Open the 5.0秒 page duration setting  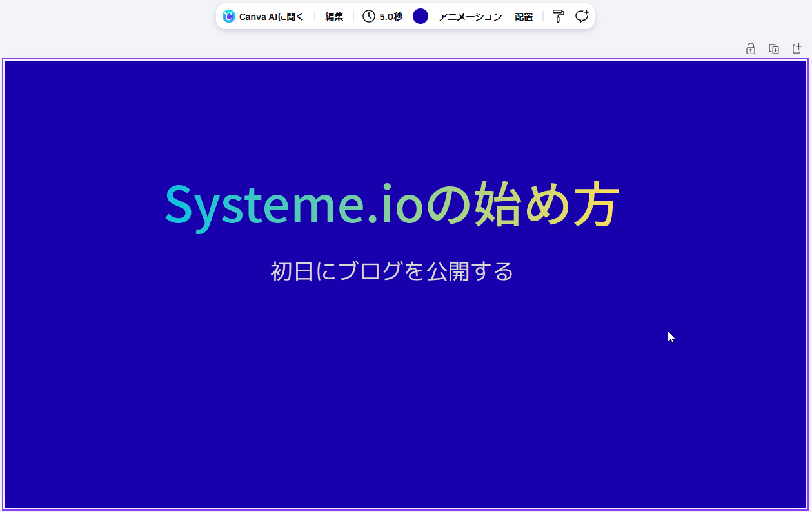(x=382, y=17)
